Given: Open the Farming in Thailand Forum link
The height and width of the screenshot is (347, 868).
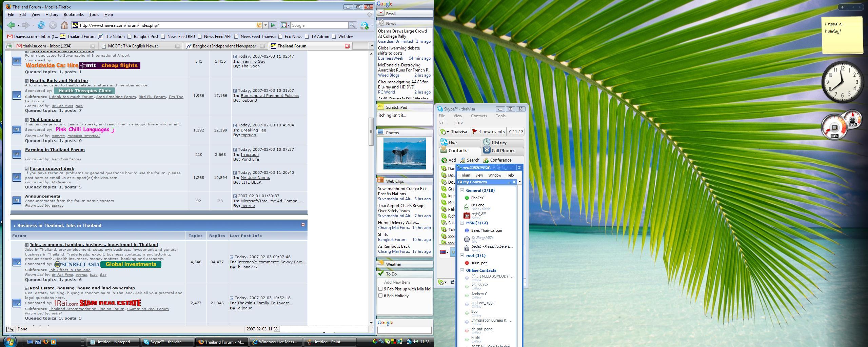Looking at the screenshot, I should click(55, 150).
